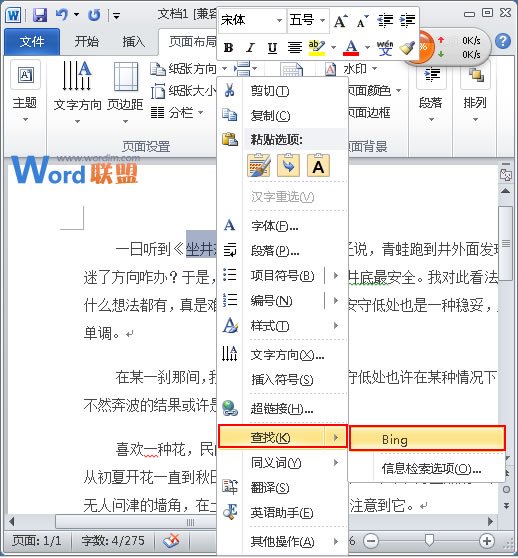Click the Keep Text Only paste icon
This screenshot has height=558, width=518.
point(318,165)
